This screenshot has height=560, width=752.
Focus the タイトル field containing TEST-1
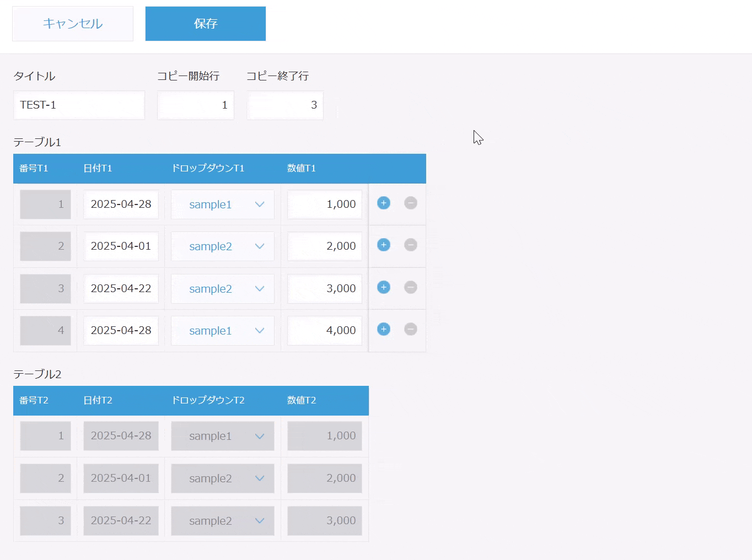coord(79,105)
